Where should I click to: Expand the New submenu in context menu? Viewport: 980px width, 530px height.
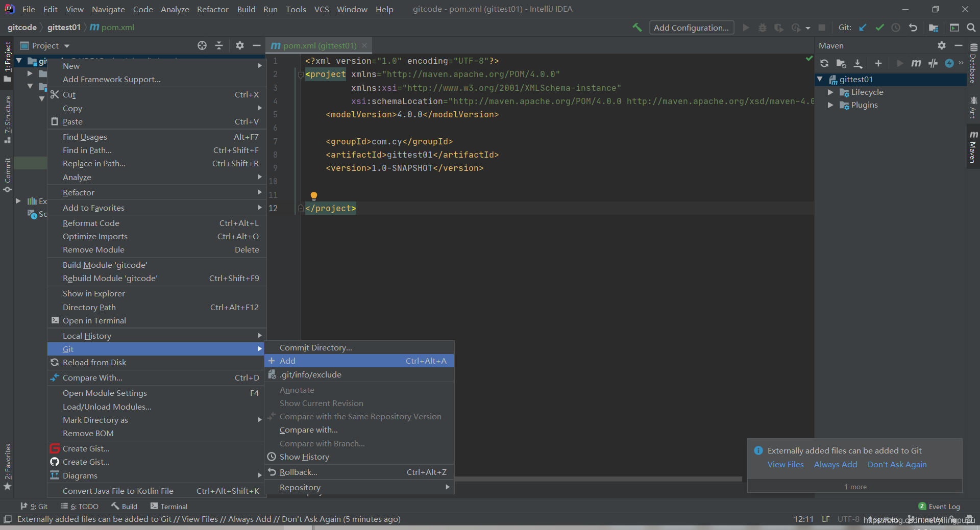tap(157, 66)
